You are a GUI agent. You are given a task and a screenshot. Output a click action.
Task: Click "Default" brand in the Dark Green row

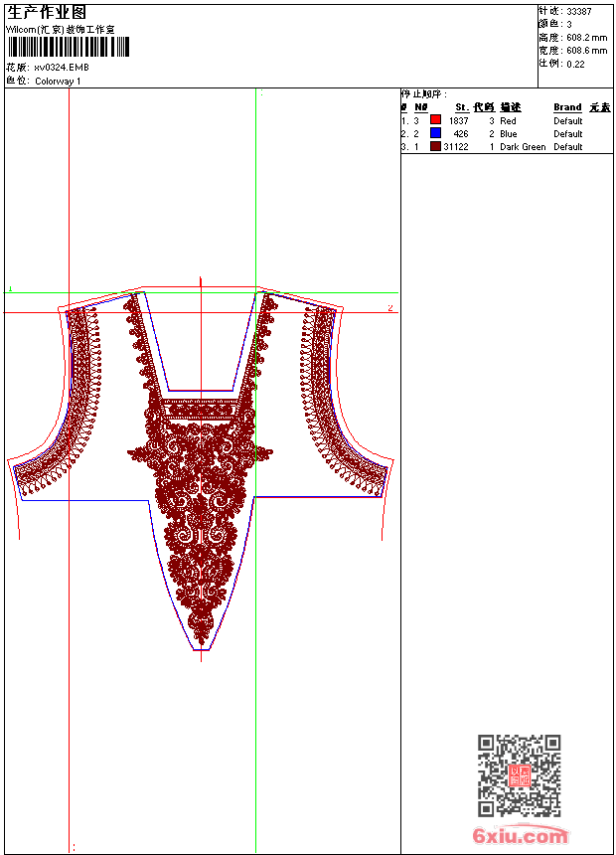click(x=568, y=147)
